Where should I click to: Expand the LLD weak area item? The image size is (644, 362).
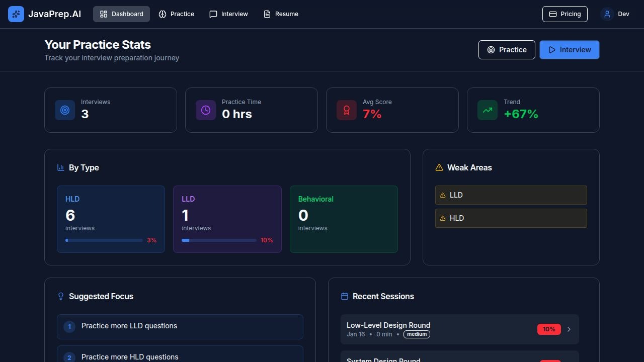tap(511, 195)
